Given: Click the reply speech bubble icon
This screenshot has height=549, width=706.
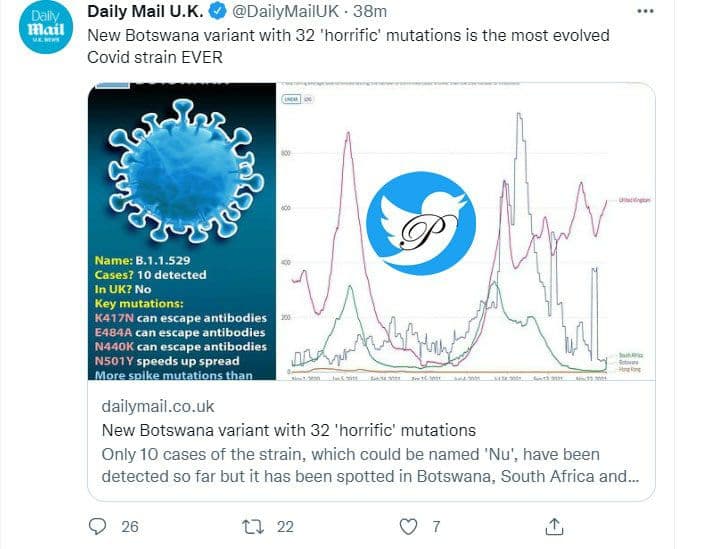Looking at the screenshot, I should [97, 526].
